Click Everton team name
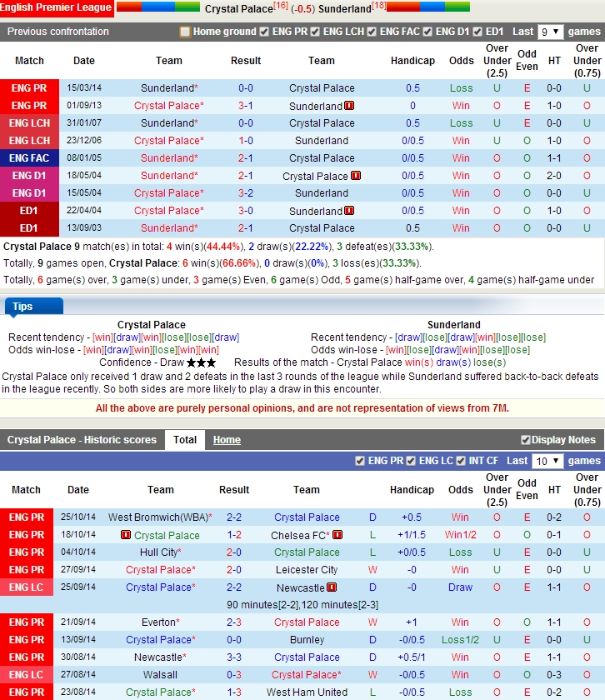The width and height of the screenshot is (605, 700). [158, 622]
